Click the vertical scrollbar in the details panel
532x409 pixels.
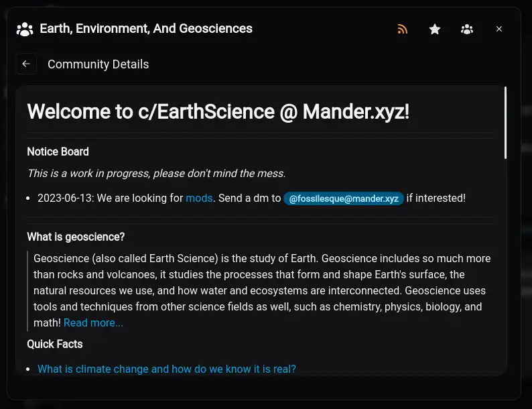[505, 123]
